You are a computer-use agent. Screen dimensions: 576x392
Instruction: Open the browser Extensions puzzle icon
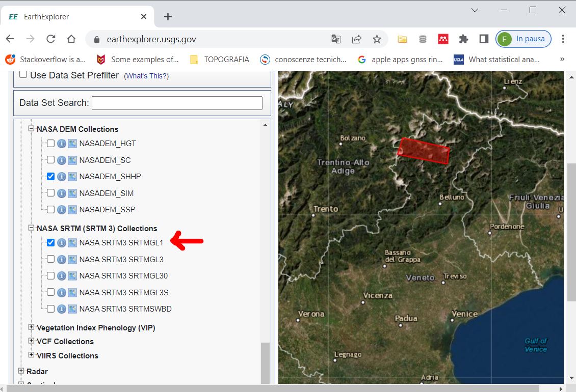(463, 39)
